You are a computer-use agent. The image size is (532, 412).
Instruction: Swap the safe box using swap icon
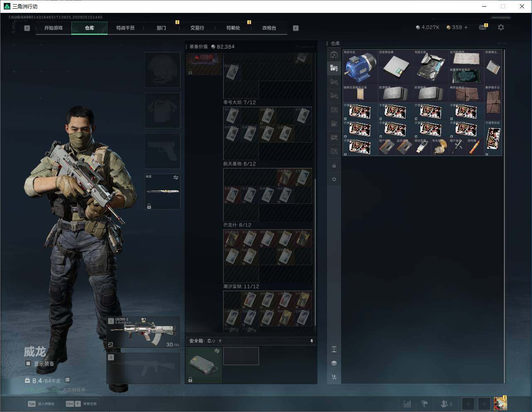(x=217, y=351)
